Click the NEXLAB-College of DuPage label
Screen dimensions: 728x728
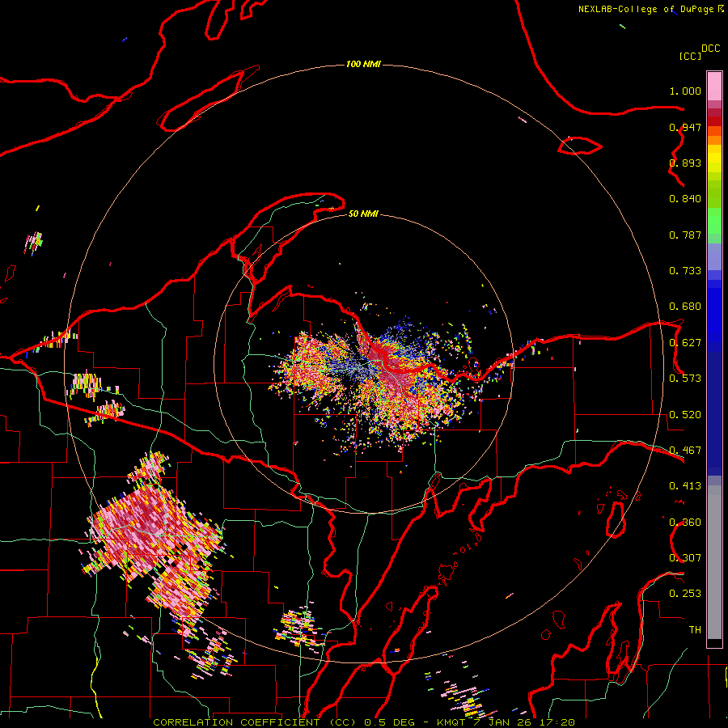click(645, 9)
